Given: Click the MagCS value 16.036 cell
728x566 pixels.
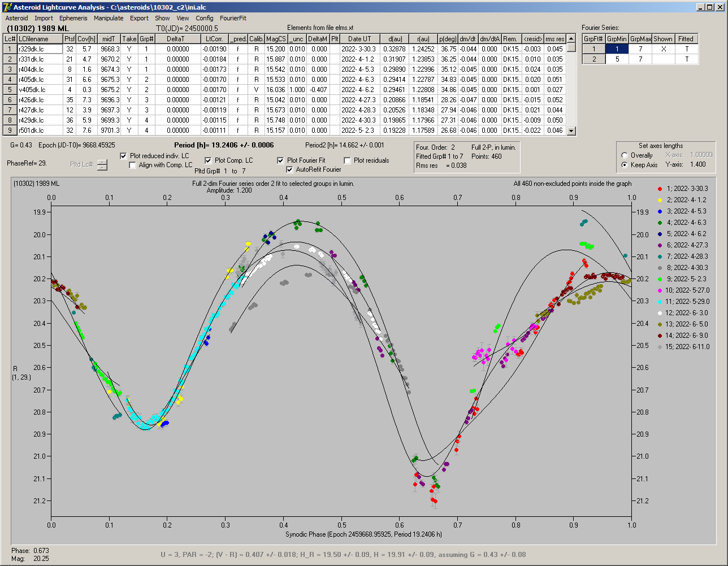Looking at the screenshot, I should tap(276, 89).
